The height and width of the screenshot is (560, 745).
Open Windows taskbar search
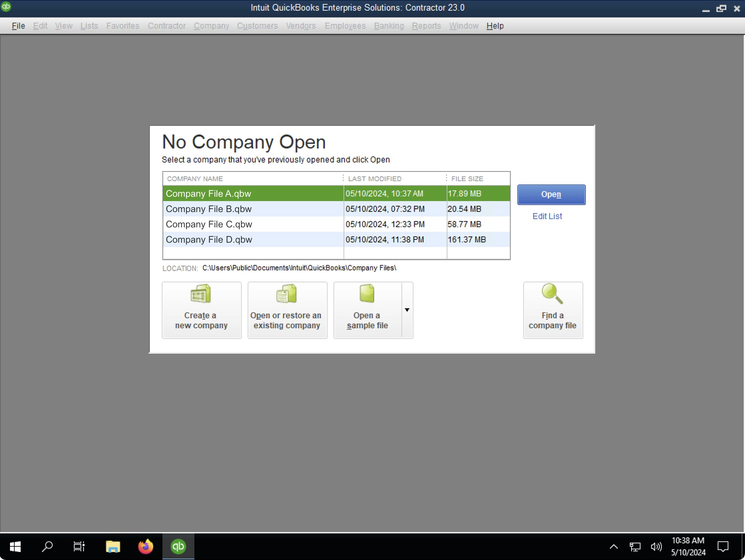click(47, 547)
